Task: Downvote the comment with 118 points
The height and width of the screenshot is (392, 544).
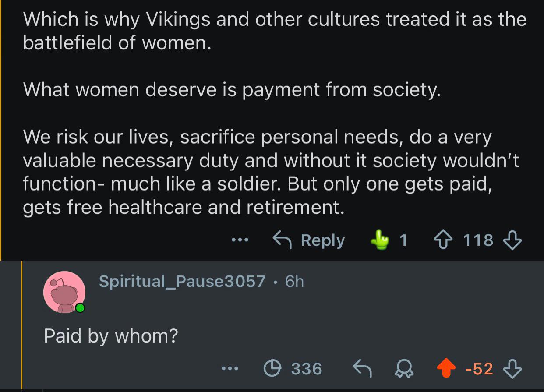Action: tap(512, 240)
